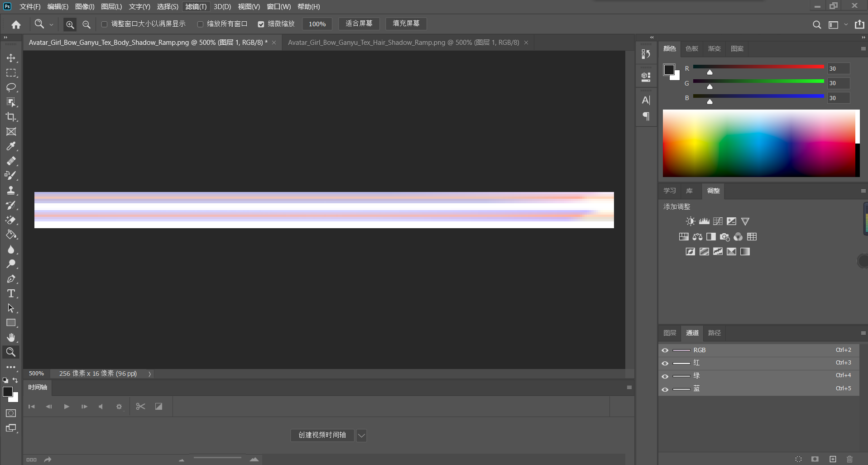Select the Frame tool
This screenshot has width=868, height=465.
pos(11,132)
